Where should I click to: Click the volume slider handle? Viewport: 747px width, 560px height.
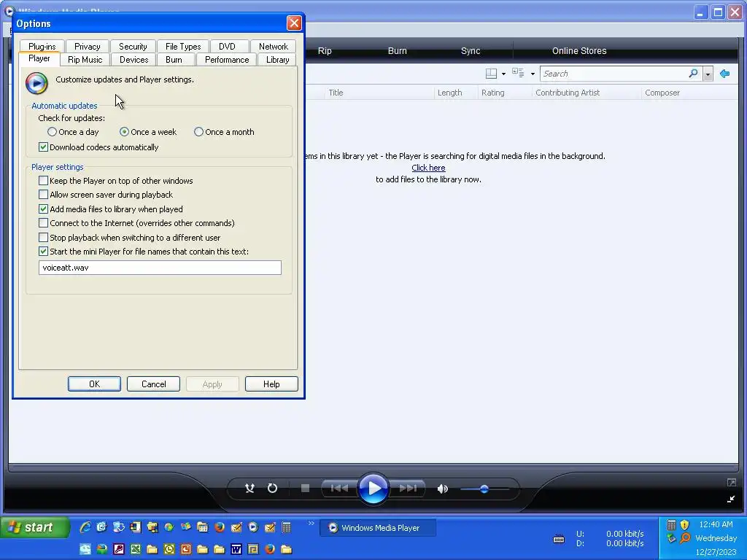pyautogui.click(x=484, y=489)
